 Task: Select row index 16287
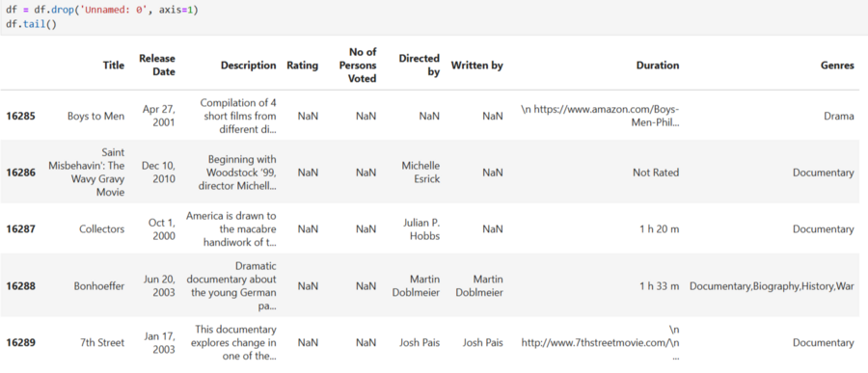[20, 229]
